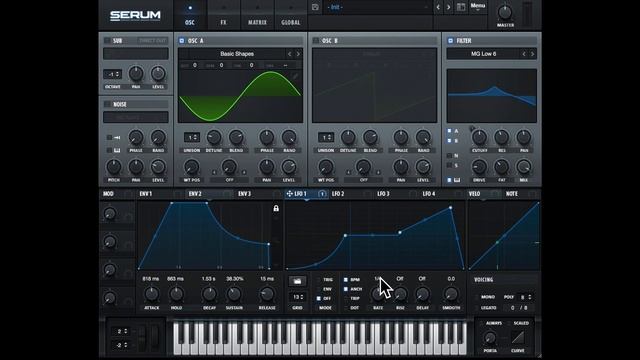Toggle the FILTER power switch
This screenshot has height=360, width=640.
click(450, 40)
